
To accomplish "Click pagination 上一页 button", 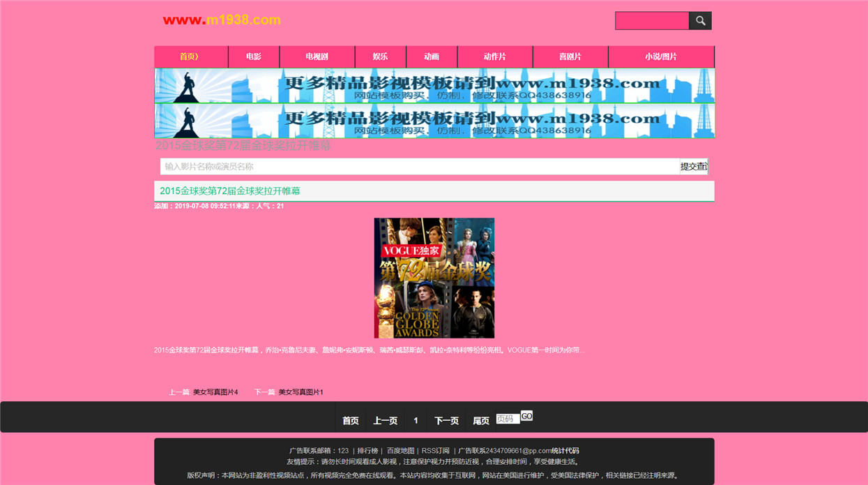I will [385, 421].
